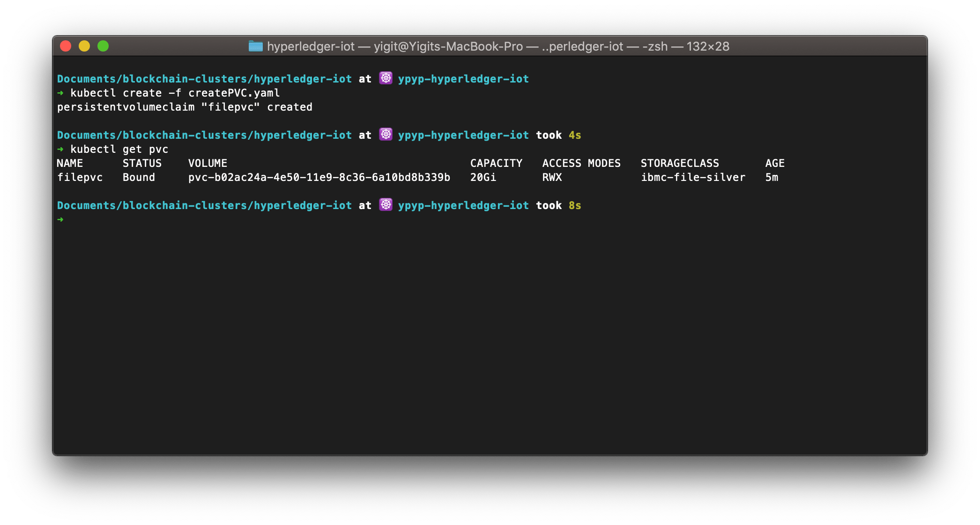Click the RWX access mode value

[x=552, y=177]
